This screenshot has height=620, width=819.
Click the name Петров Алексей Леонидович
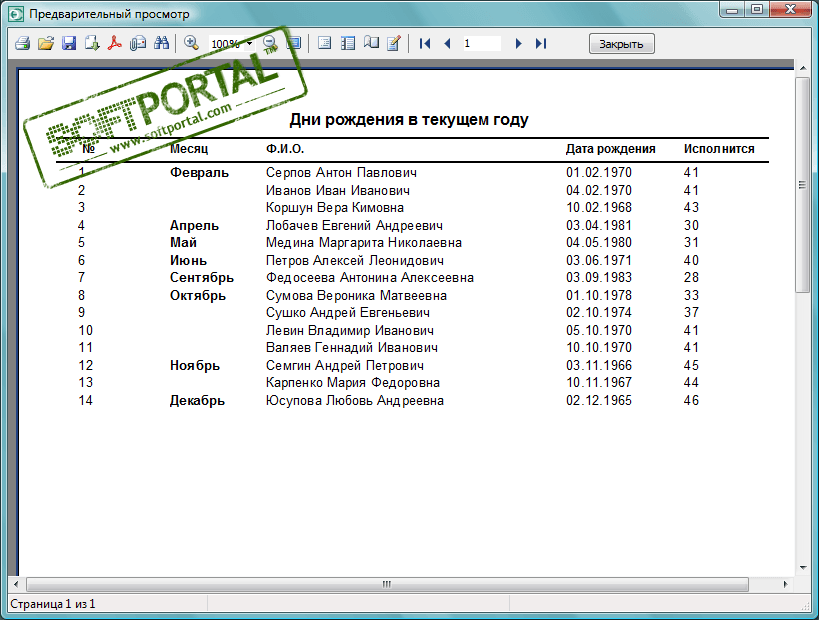click(355, 260)
